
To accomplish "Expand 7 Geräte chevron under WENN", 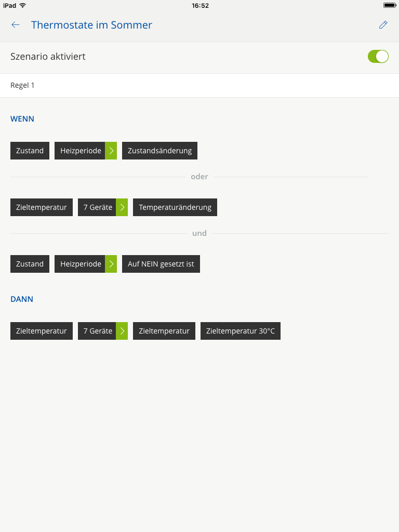I will pyautogui.click(x=122, y=207).
